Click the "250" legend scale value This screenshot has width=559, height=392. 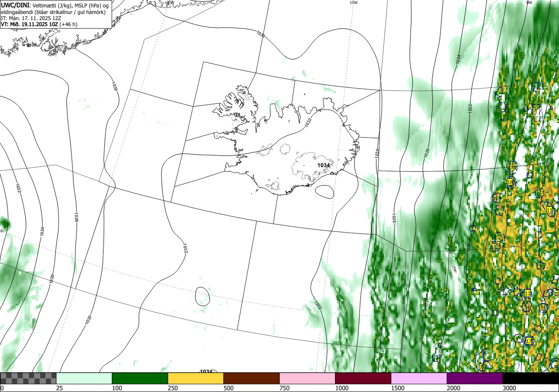pyautogui.click(x=173, y=388)
